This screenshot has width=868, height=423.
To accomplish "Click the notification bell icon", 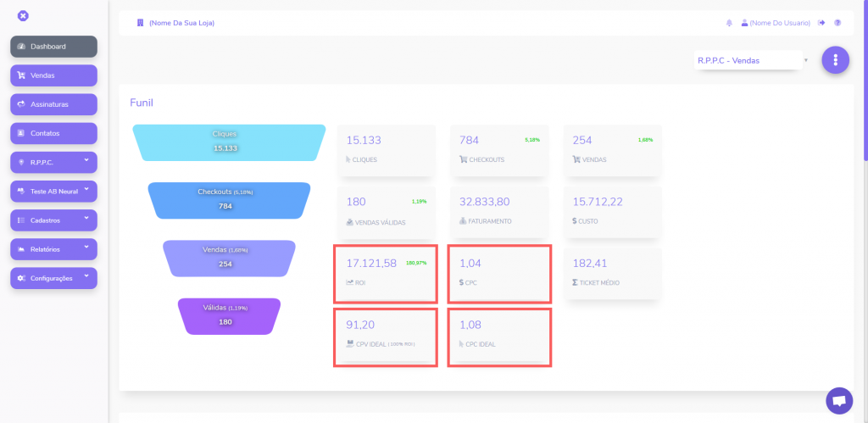I will pos(729,23).
